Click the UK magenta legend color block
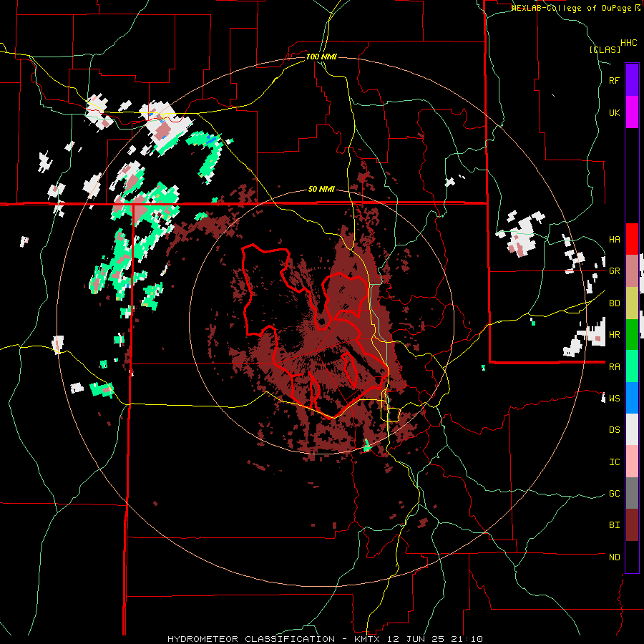This screenshot has height=644, width=644. (632, 112)
